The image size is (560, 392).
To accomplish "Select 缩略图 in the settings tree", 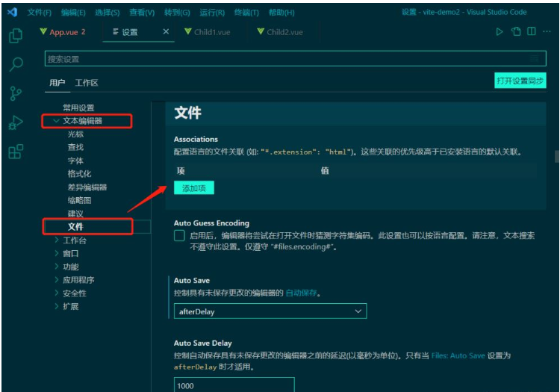I will 79,200.
